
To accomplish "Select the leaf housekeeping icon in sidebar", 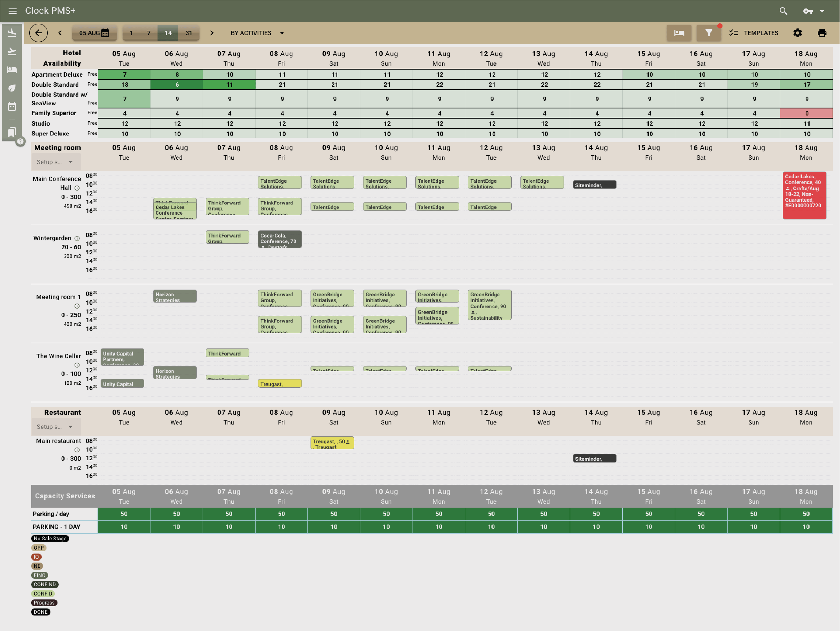I will [12, 88].
